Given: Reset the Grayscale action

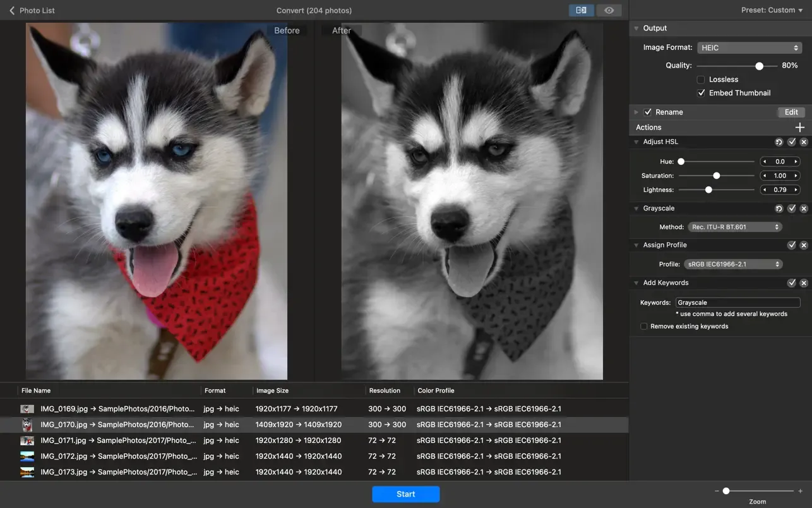Looking at the screenshot, I should click(x=779, y=209).
